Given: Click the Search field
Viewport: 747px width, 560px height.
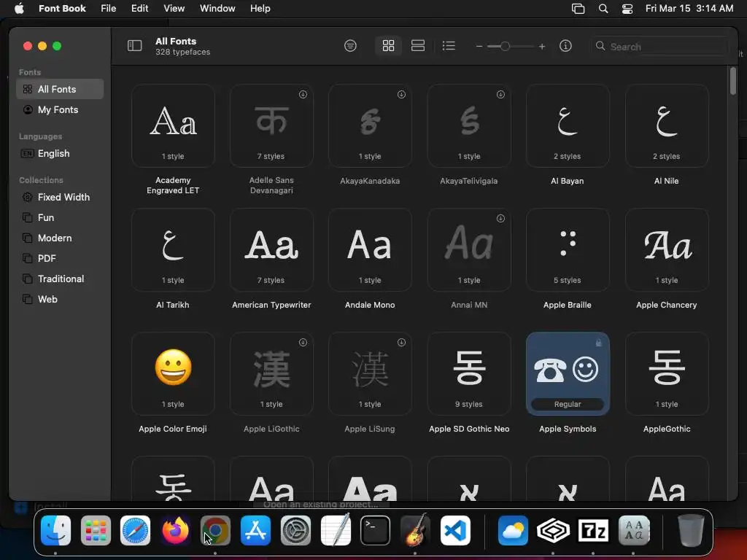Looking at the screenshot, I should click(659, 46).
